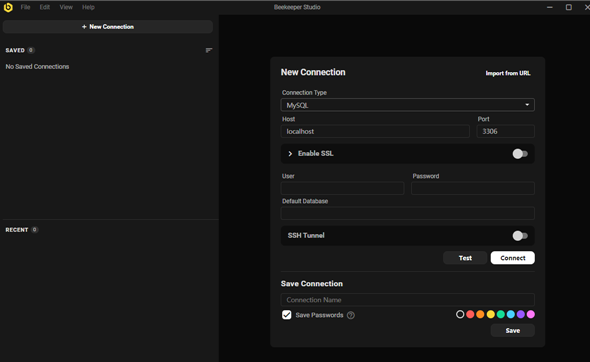Maximize the Beekeeper Studio window
The height and width of the screenshot is (362, 590).
(569, 7)
